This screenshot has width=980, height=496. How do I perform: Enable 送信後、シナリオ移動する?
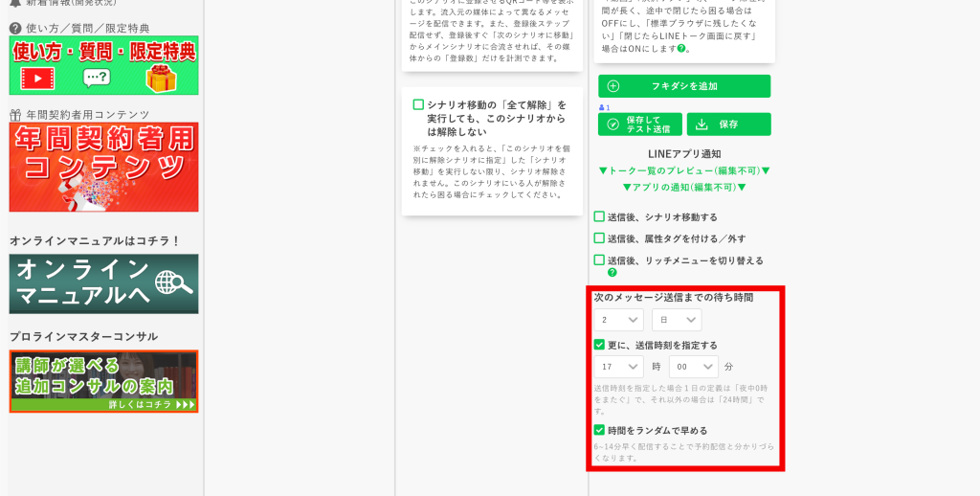[599, 216]
